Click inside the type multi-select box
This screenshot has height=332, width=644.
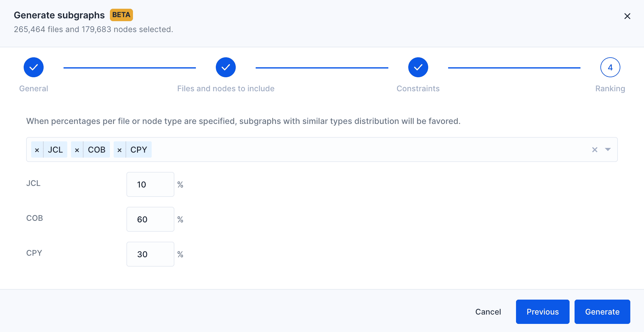(322, 149)
